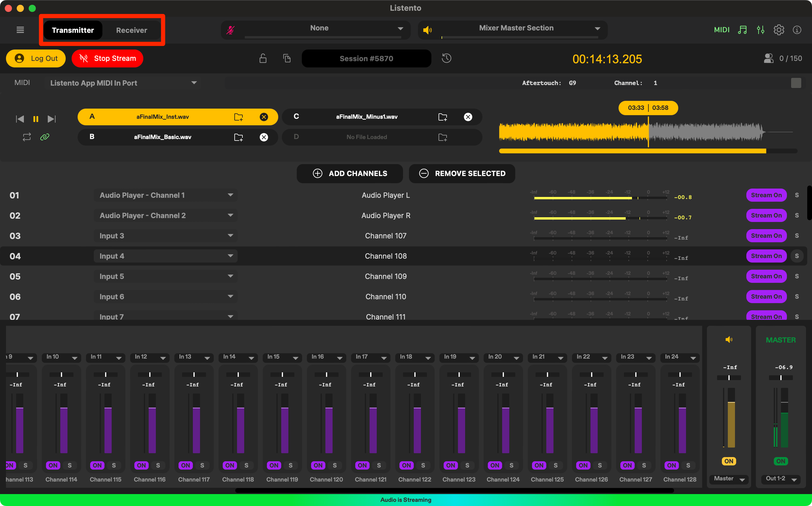Image resolution: width=812 pixels, height=506 pixels.
Task: Open In 12 mixer input dropdown
Action: [150, 357]
